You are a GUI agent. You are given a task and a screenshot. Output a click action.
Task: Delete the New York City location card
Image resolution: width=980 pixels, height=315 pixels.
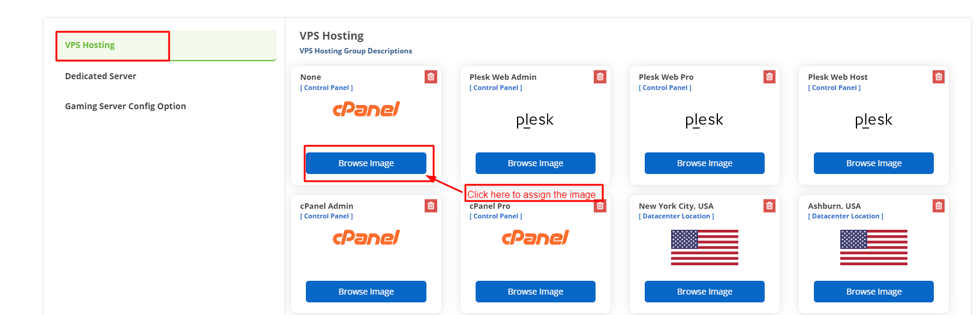click(769, 206)
